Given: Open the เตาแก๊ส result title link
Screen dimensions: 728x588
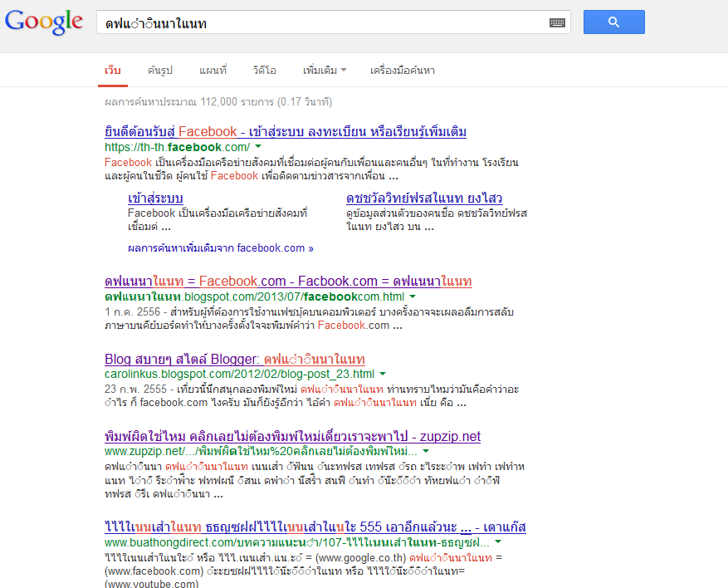Looking at the screenshot, I should [x=315, y=527].
